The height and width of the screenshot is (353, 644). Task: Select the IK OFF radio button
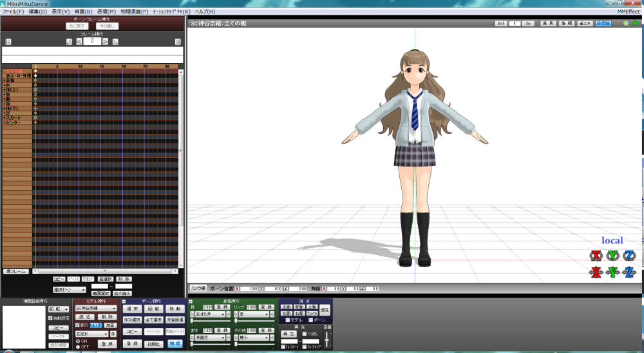pos(78,347)
